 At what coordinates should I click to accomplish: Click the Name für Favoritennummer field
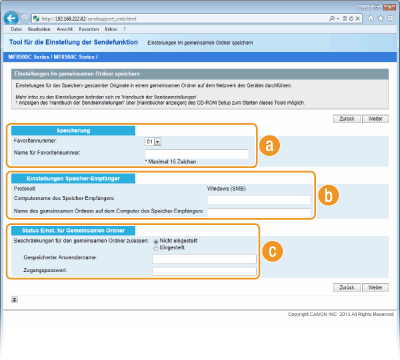pos(197,154)
